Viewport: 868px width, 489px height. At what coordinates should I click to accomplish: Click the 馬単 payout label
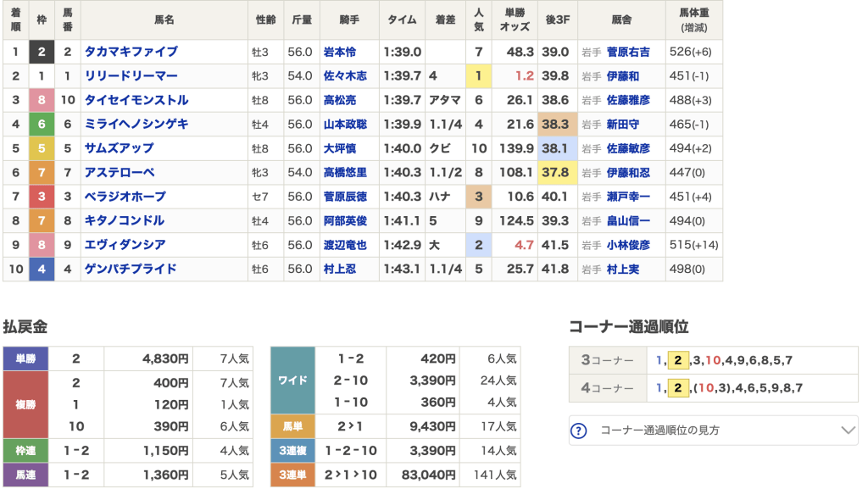click(x=292, y=426)
